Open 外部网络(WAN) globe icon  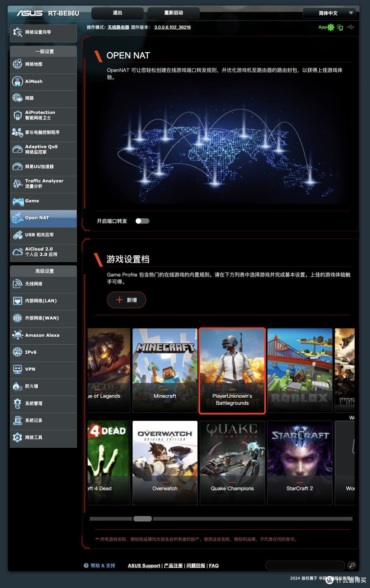[x=17, y=318]
